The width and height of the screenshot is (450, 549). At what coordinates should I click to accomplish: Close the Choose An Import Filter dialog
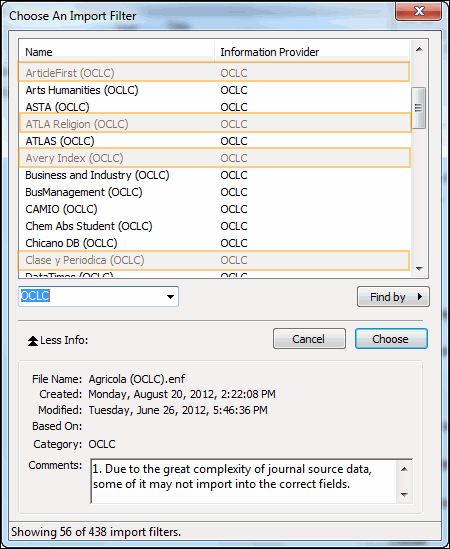coord(418,11)
